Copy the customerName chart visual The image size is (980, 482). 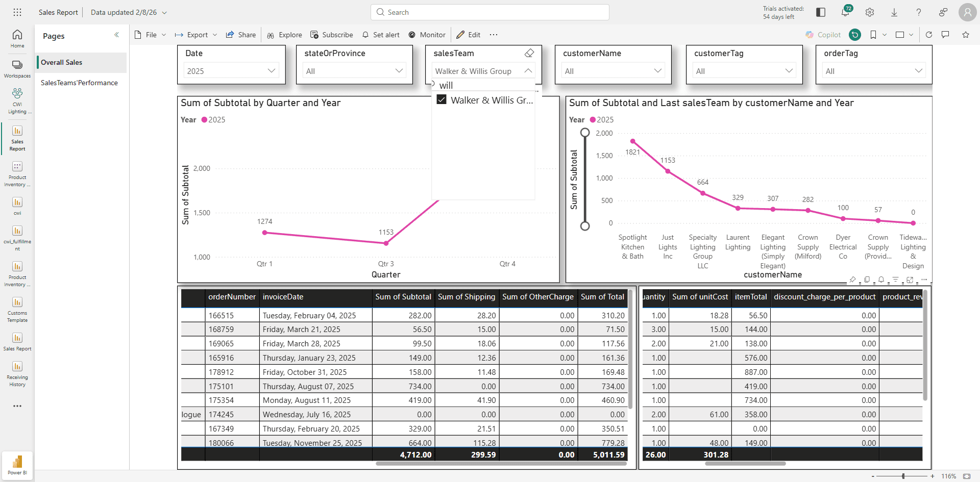[867, 280]
